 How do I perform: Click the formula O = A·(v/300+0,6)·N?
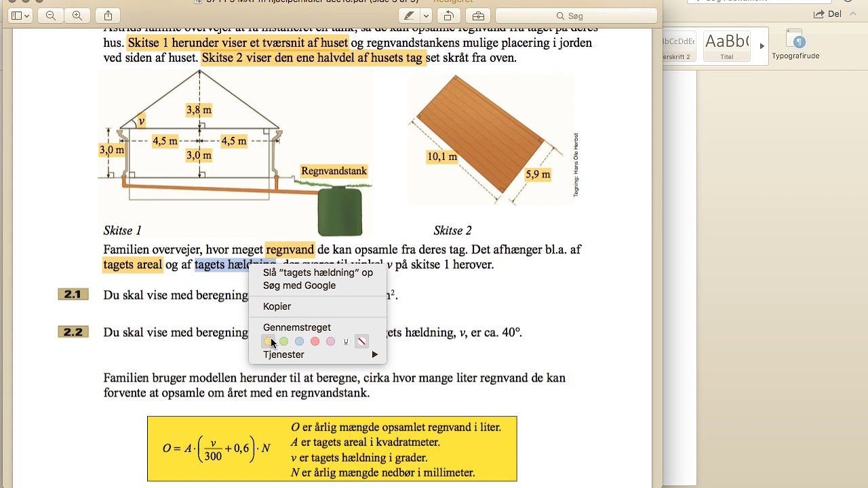[x=217, y=448]
